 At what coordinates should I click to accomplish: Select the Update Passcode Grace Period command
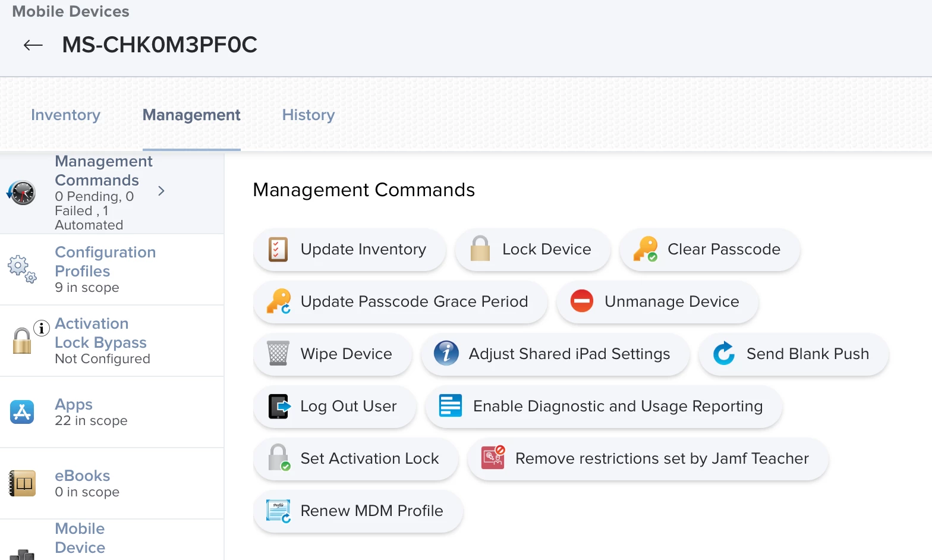tap(400, 302)
